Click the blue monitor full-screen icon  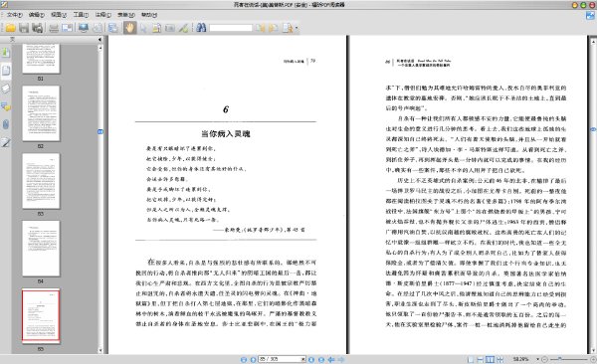84,28
